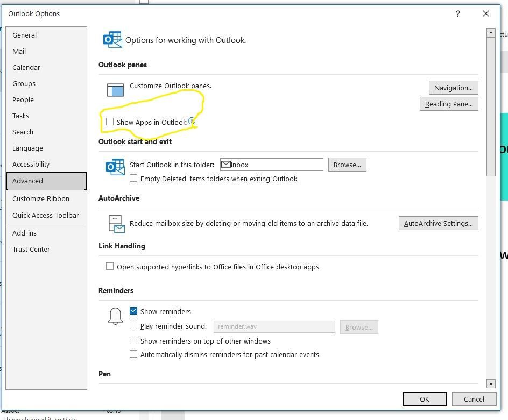The height and width of the screenshot is (420, 508).
Task: Click the Outlook icon in the start and exit section
Action: click(115, 167)
